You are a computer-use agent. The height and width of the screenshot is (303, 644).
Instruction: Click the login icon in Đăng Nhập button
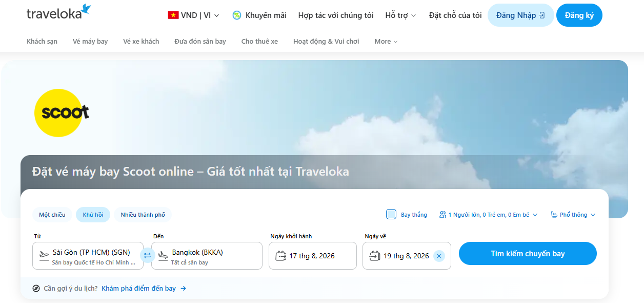[x=542, y=15]
